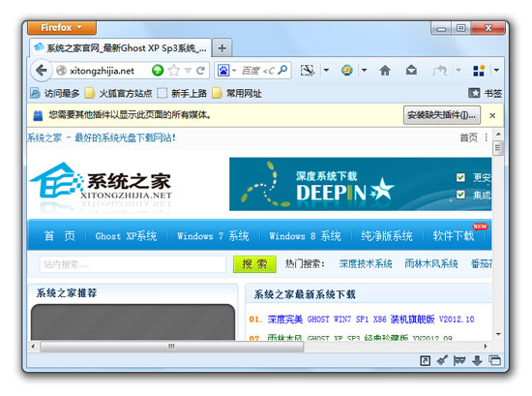Click the screenshot capture toolbar icon
The height and width of the screenshot is (396, 532).
click(308, 71)
